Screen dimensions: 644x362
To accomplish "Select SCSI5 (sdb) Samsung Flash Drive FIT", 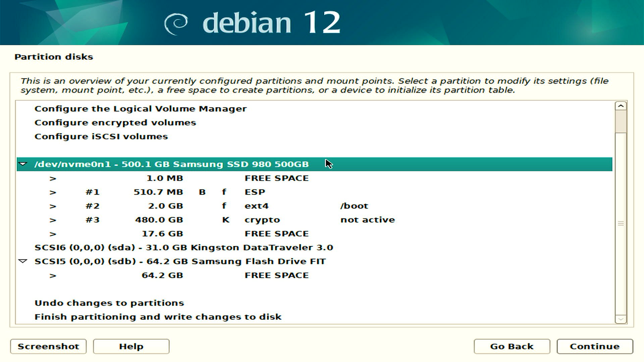I will [314, 261].
